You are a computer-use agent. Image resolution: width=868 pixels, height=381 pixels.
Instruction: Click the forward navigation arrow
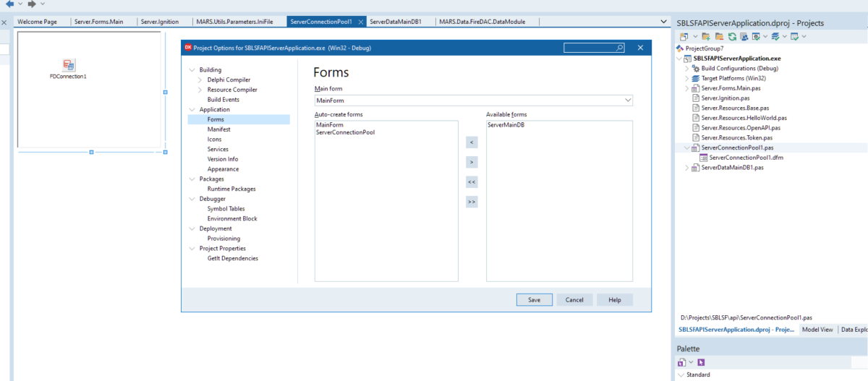[32, 4]
